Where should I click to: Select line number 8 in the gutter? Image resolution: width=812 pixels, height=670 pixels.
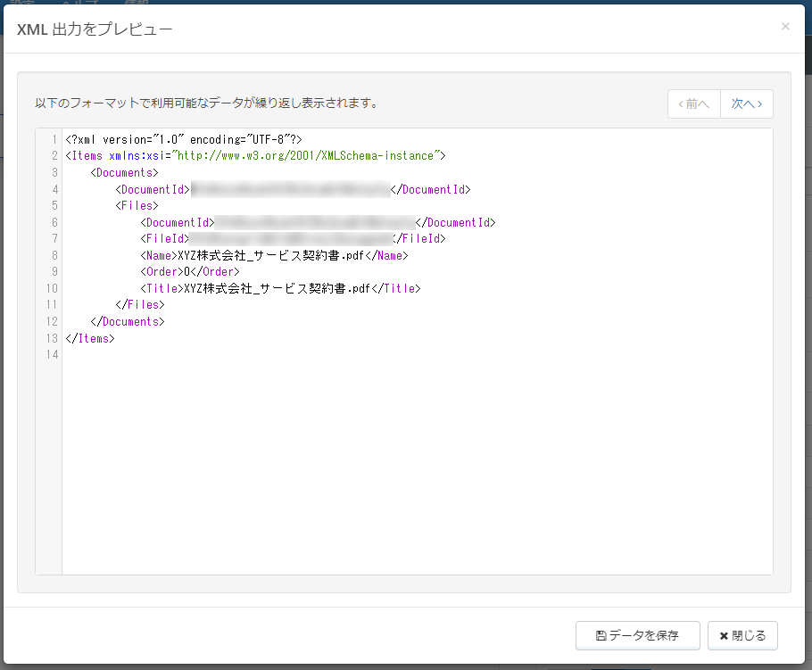click(x=54, y=255)
